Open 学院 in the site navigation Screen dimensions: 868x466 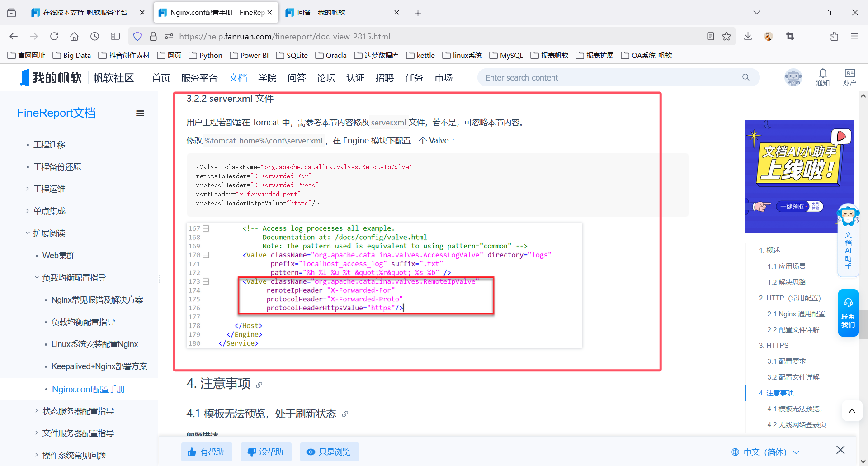click(x=267, y=78)
